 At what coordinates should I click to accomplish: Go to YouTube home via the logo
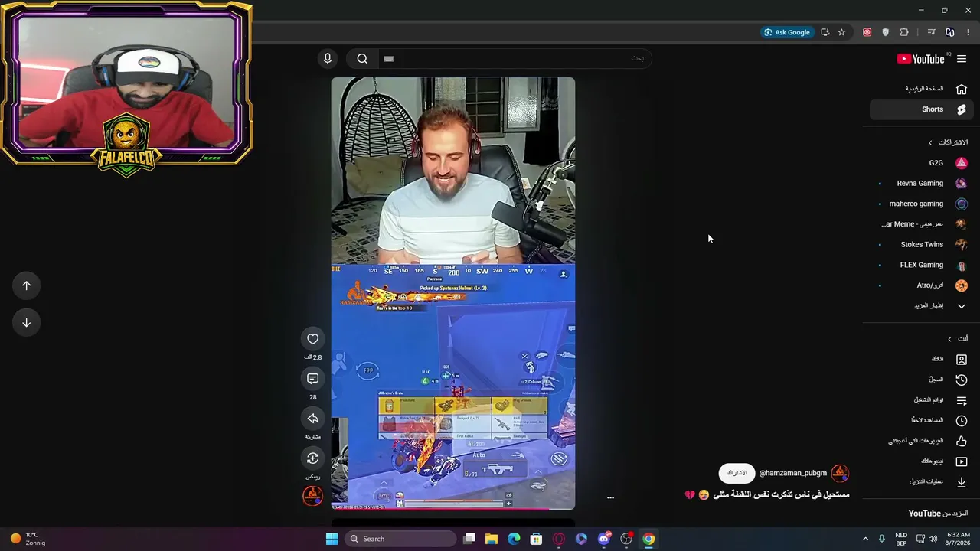point(920,59)
